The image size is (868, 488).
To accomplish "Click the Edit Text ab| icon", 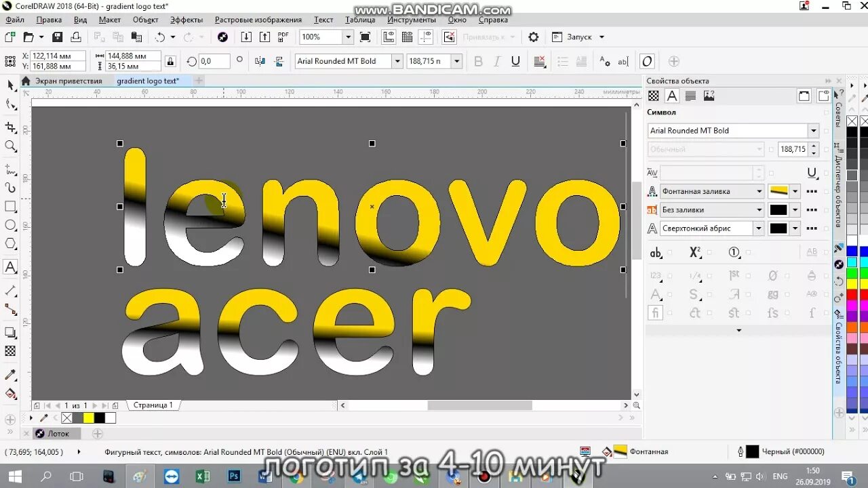I will pyautogui.click(x=623, y=61).
